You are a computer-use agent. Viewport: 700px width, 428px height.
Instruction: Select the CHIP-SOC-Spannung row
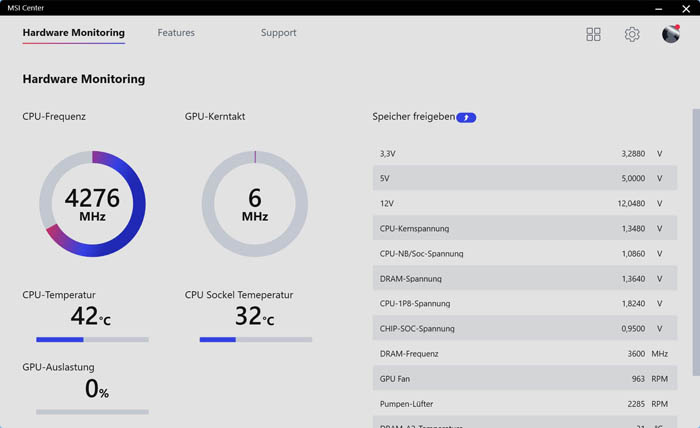pos(525,328)
